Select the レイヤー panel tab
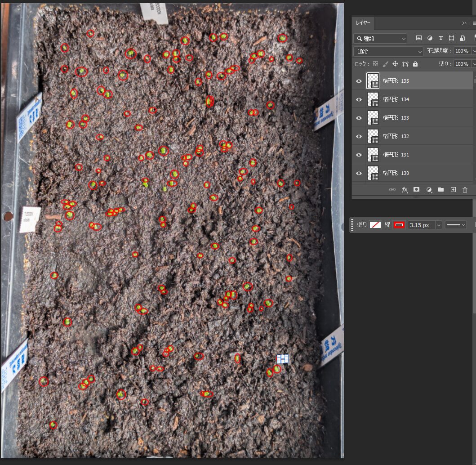The image size is (476, 465). [x=362, y=23]
